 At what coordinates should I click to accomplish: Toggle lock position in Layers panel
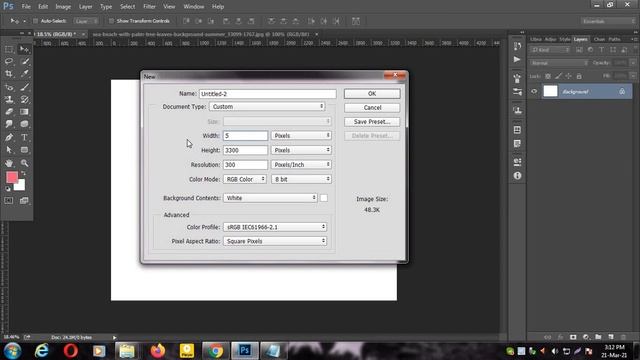tap(569, 76)
